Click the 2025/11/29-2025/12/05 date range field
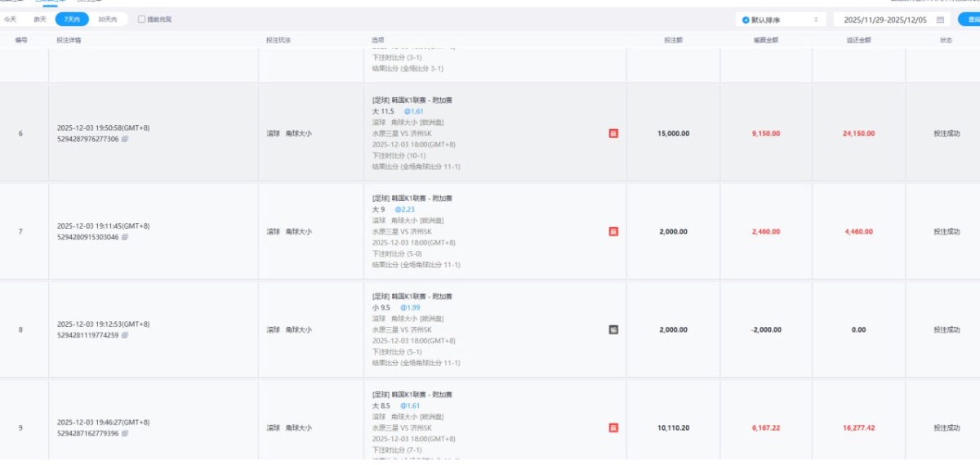Screen dimensions: 980x465 click(x=886, y=20)
